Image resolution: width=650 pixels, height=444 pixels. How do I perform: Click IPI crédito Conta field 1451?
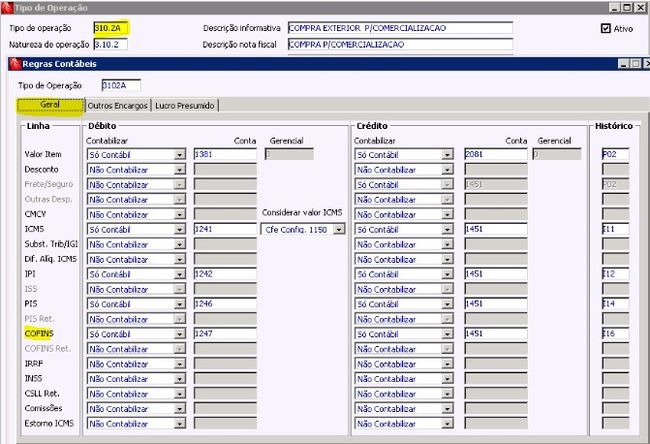point(496,274)
